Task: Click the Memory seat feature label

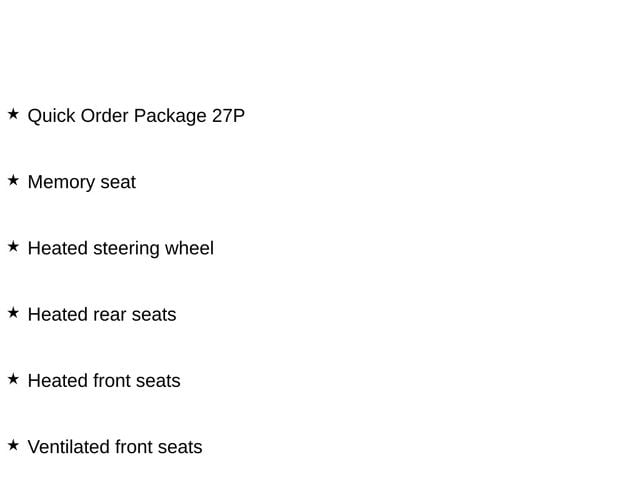Action: click(81, 182)
